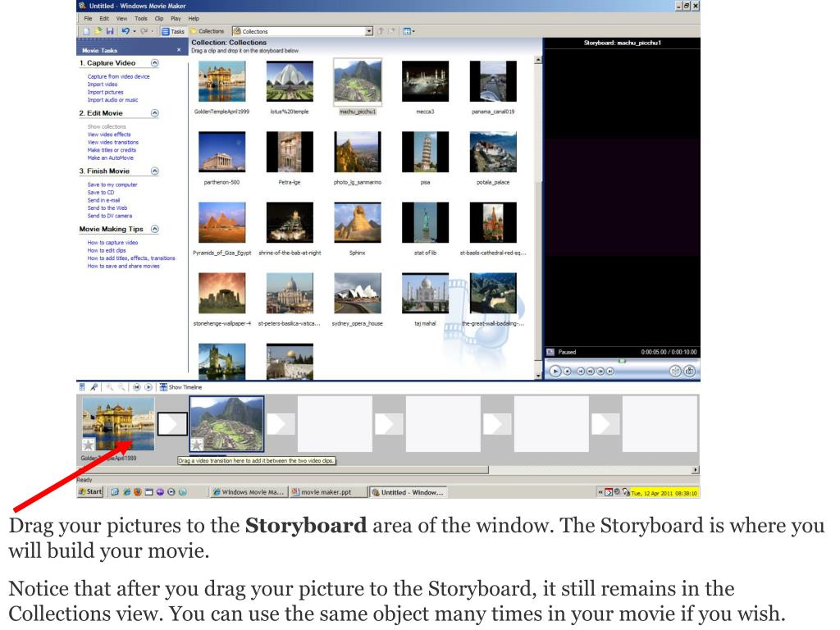Click the Forward button in the preview monitor
The width and height of the screenshot is (840, 630).
[x=609, y=371]
